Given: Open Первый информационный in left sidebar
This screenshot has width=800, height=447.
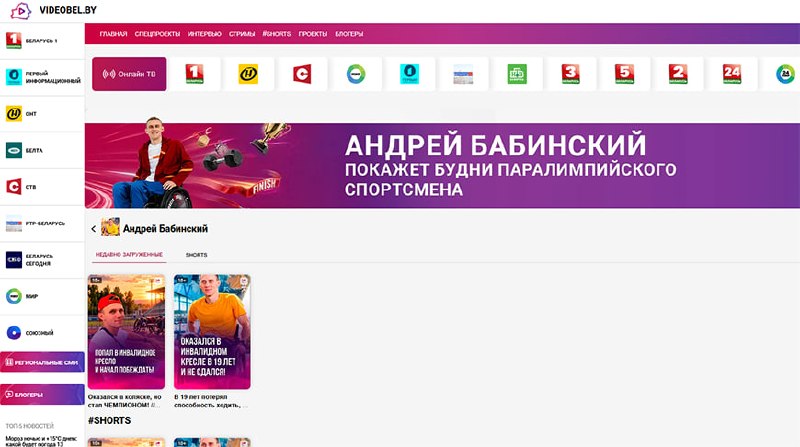Looking at the screenshot, I should pyautogui.click(x=42, y=77).
